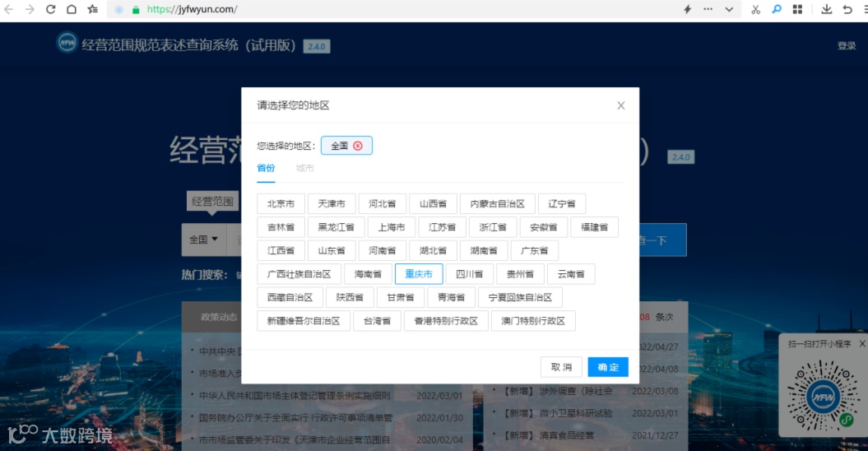This screenshot has width=868, height=451.
Task: Click the 登录 login link
Action: 847,45
